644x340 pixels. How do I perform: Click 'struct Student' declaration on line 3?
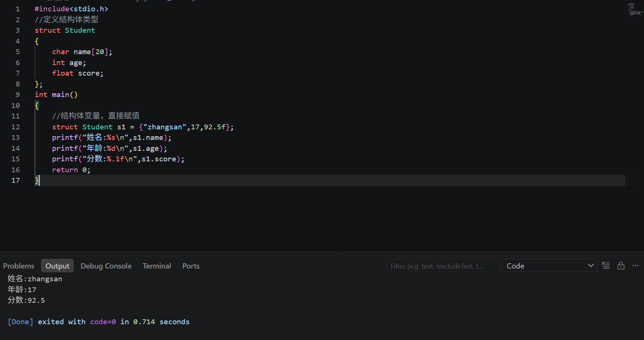click(x=65, y=30)
